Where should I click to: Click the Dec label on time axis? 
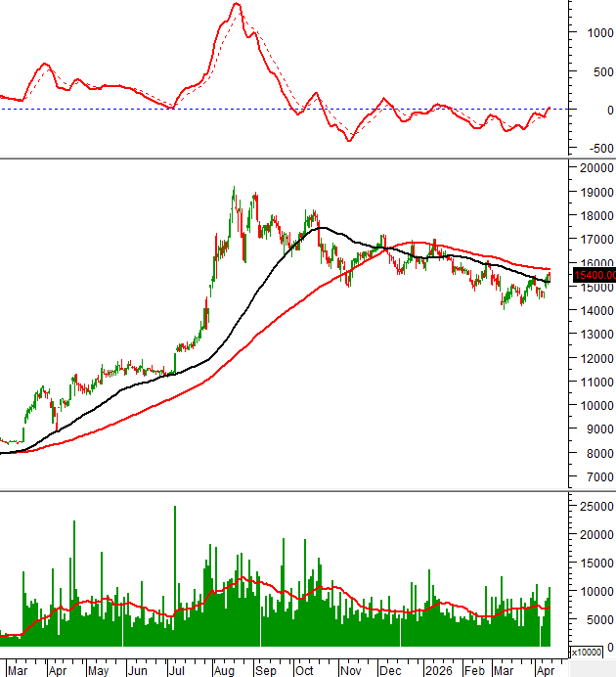pos(390,671)
